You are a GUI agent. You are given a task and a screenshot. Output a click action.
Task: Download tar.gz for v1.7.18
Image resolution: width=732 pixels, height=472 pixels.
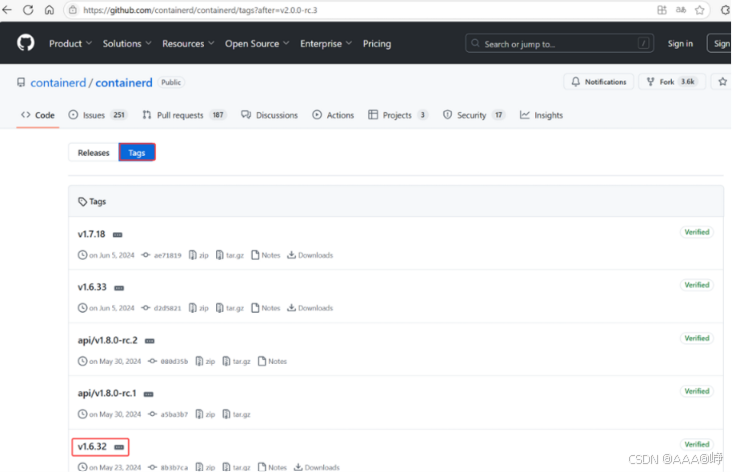(230, 255)
